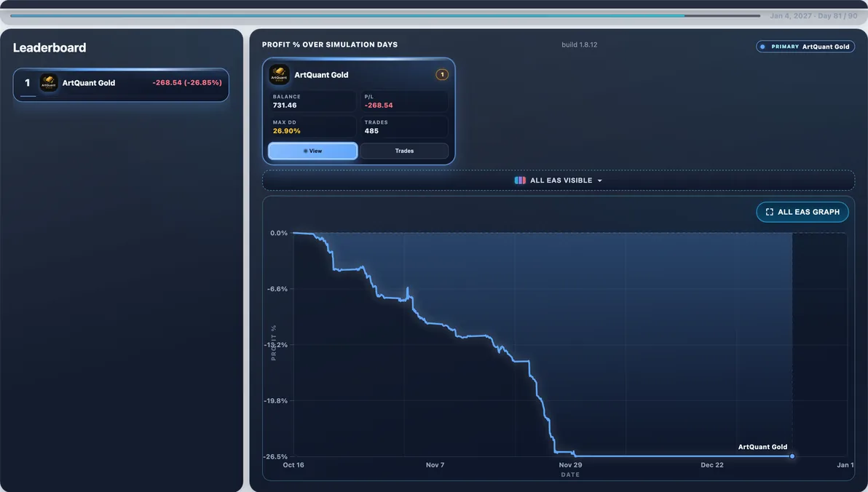Screen dimensions: 868x492
Task: Click the rank 1 badge on the card
Action: point(442,75)
